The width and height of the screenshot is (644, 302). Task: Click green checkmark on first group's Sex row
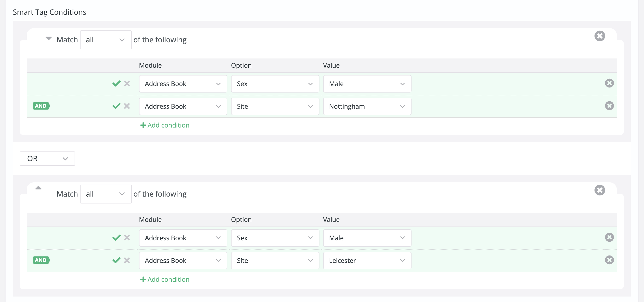pos(116,84)
